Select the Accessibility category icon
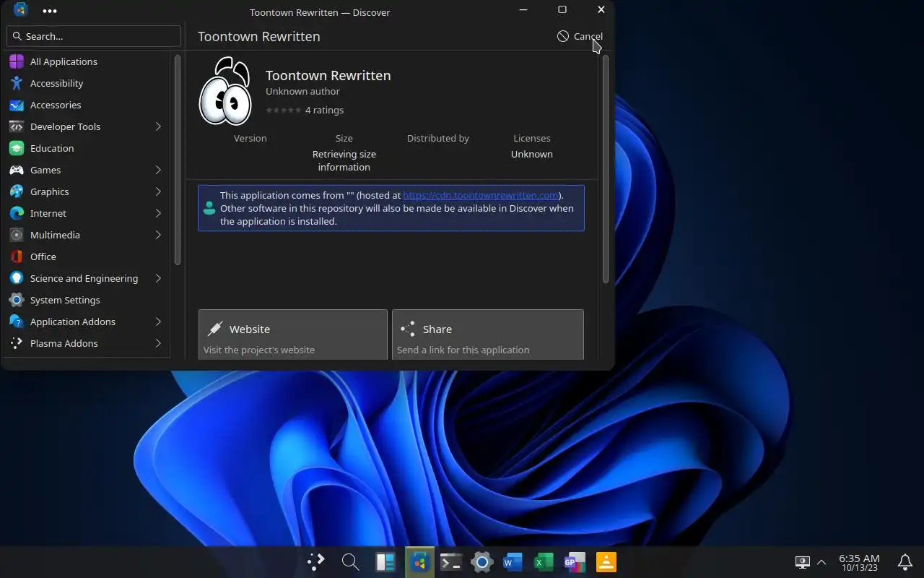The width and height of the screenshot is (924, 578). click(x=17, y=83)
